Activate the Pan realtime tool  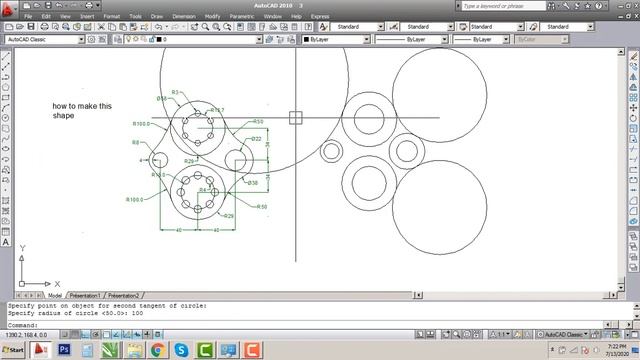click(x=194, y=27)
